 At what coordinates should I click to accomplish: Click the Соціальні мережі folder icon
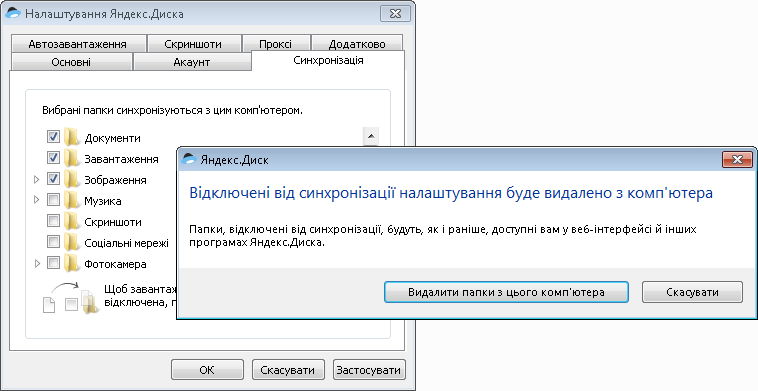(x=72, y=242)
